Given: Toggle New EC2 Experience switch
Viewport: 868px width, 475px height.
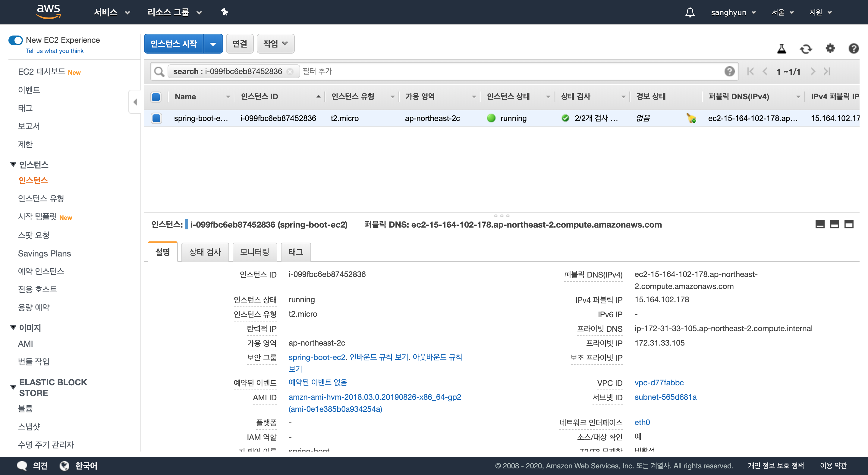Looking at the screenshot, I should click(15, 40).
